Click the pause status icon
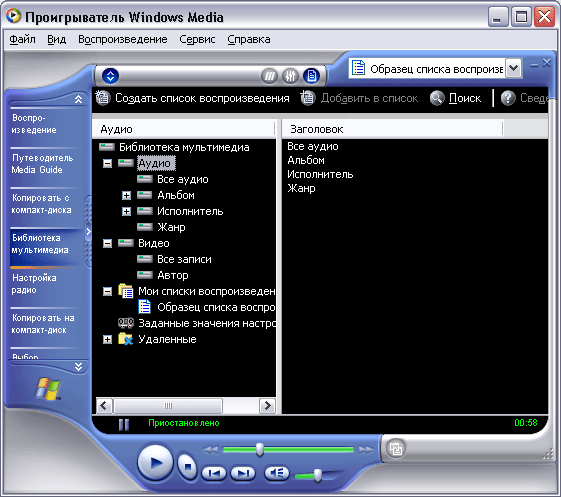Image resolution: width=561 pixels, height=497 pixels. 123,424
